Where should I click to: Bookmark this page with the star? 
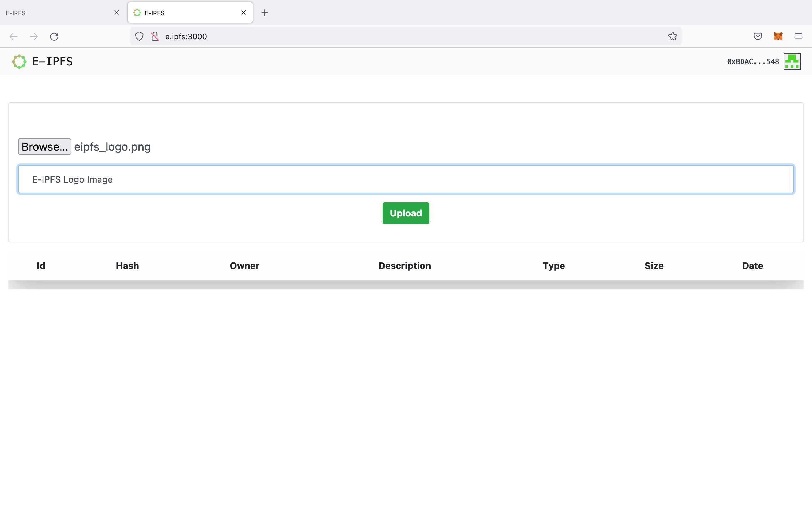(x=672, y=36)
